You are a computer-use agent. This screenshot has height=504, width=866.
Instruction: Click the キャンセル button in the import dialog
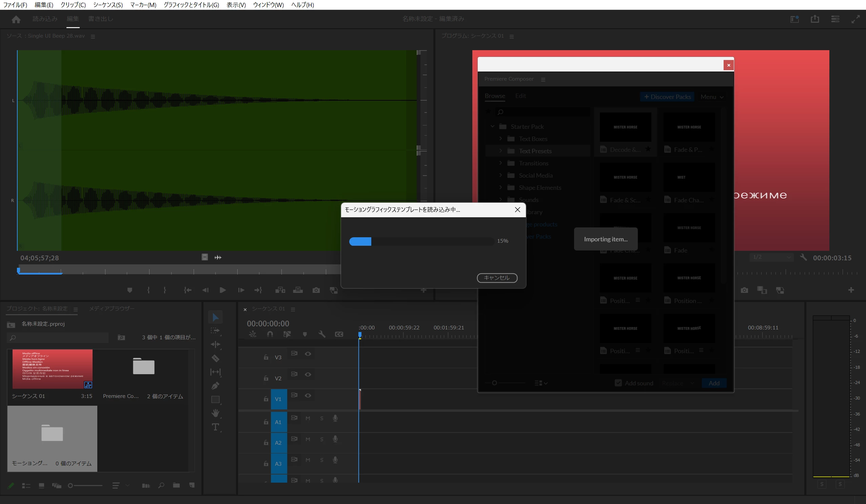(497, 278)
